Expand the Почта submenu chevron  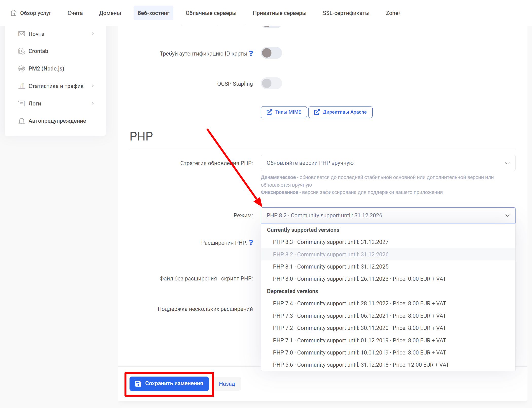pyautogui.click(x=93, y=34)
